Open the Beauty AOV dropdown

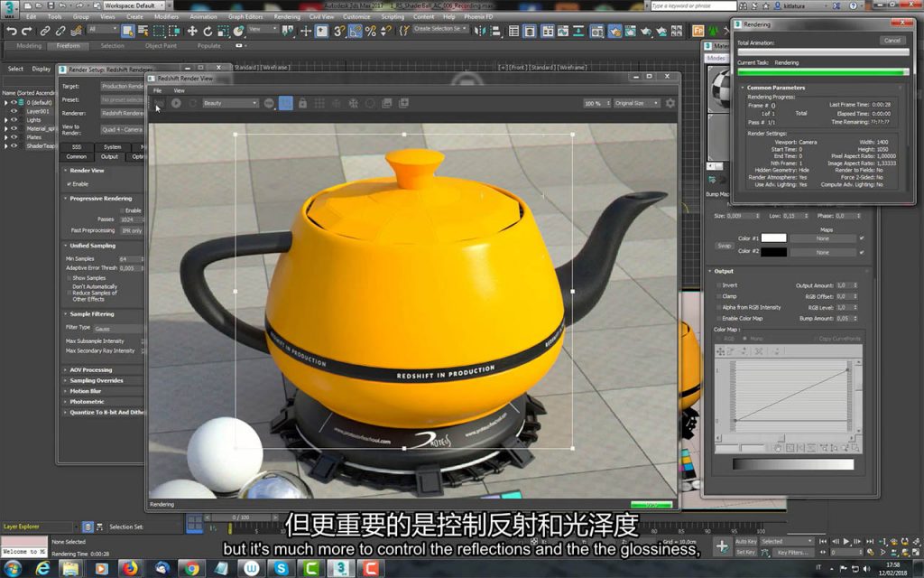230,103
